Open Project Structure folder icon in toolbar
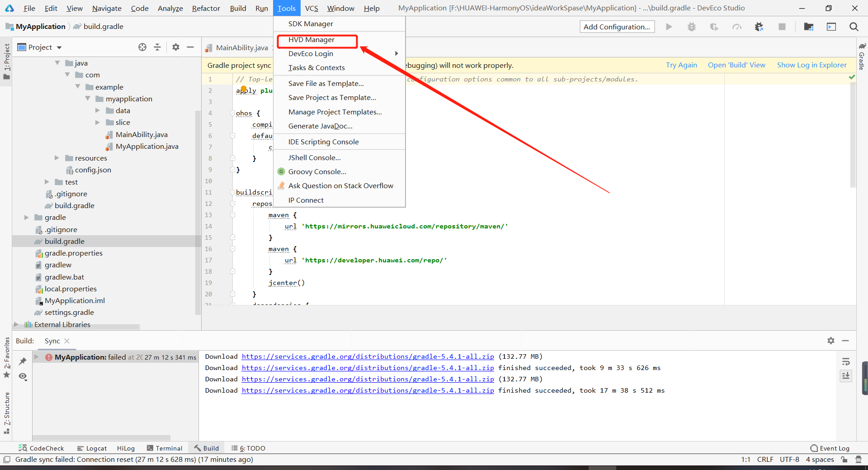This screenshot has height=470, width=868. (x=809, y=27)
